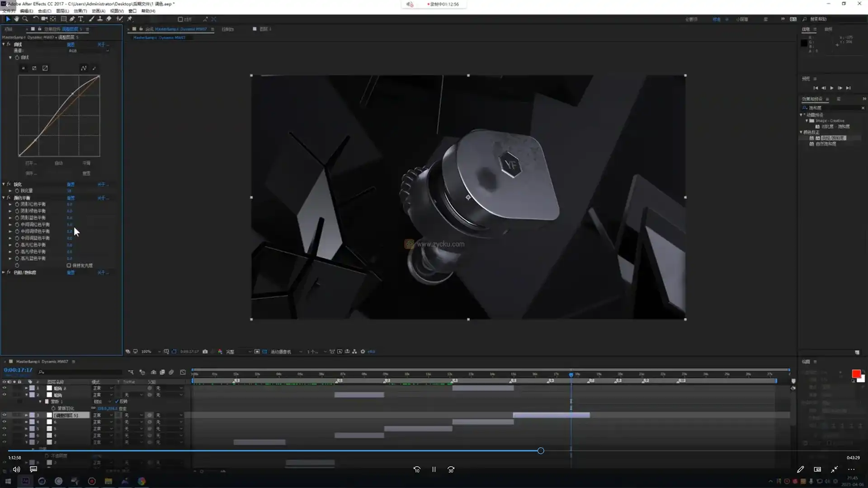The width and height of the screenshot is (868, 488).
Task: Open the 合成(C) menu
Action: click(x=44, y=11)
